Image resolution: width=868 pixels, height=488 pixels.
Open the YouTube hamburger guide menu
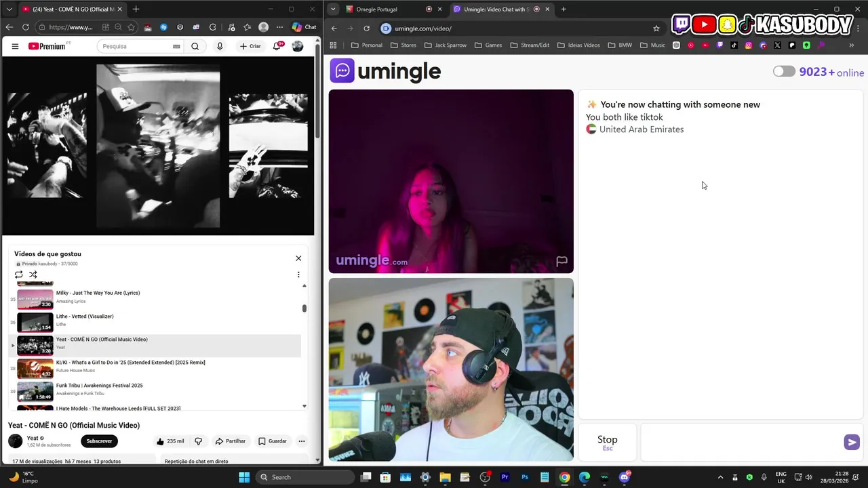pos(15,46)
